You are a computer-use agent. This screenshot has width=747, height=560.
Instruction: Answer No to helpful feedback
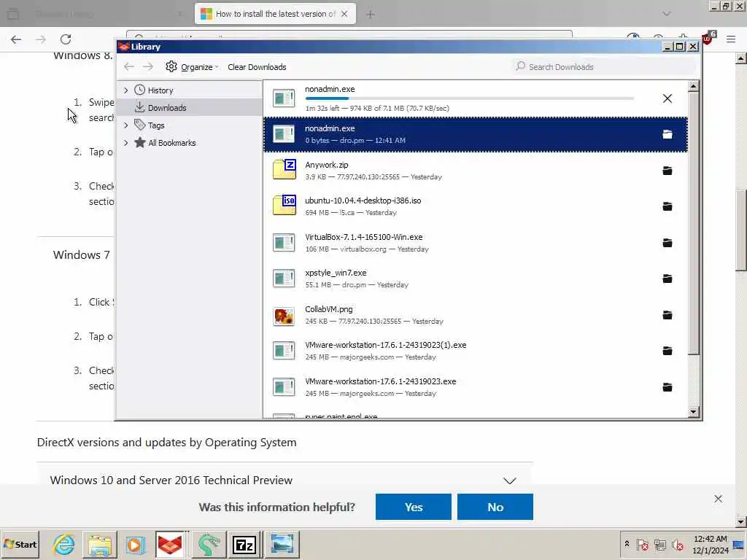tap(495, 507)
